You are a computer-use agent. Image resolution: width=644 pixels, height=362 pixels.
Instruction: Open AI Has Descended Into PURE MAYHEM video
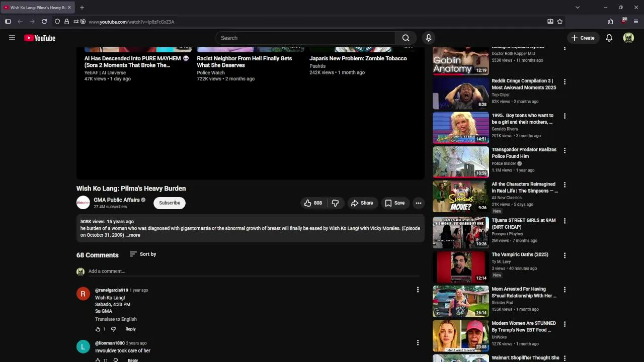(136, 62)
